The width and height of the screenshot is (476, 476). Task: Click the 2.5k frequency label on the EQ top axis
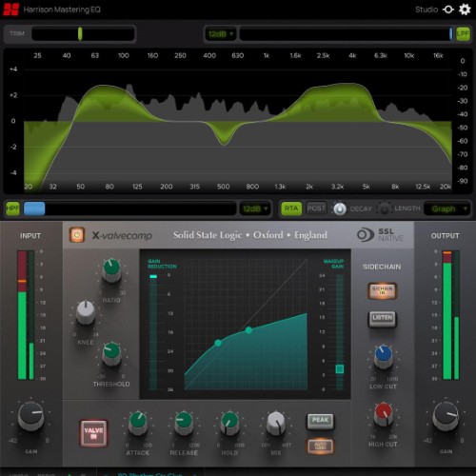(323, 55)
